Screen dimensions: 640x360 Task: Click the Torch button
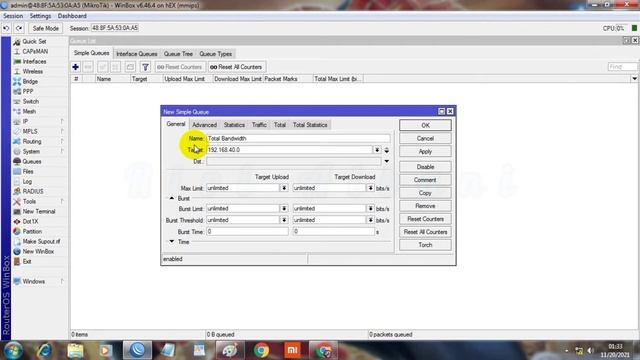point(425,245)
